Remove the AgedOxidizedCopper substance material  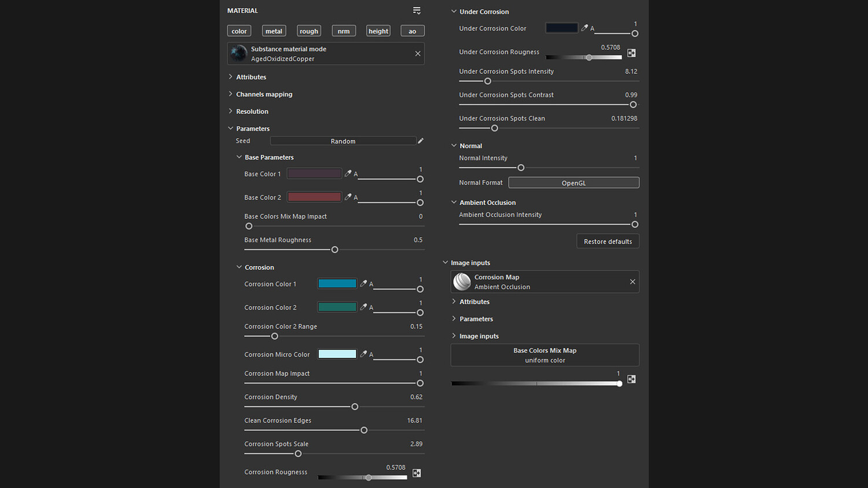pos(418,54)
